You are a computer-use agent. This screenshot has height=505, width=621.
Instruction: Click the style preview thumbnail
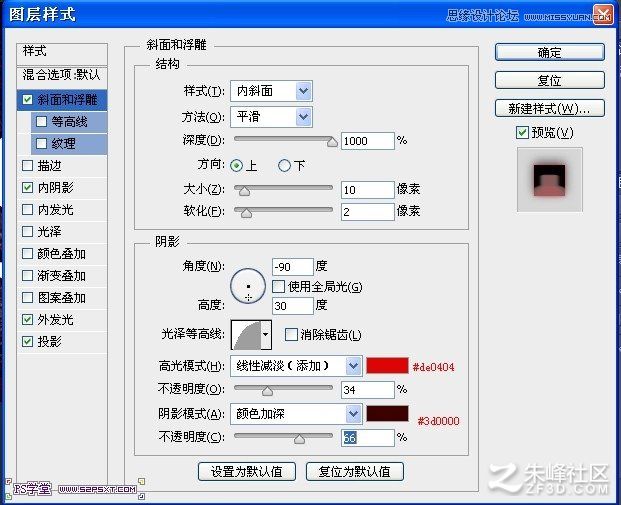coord(550,179)
